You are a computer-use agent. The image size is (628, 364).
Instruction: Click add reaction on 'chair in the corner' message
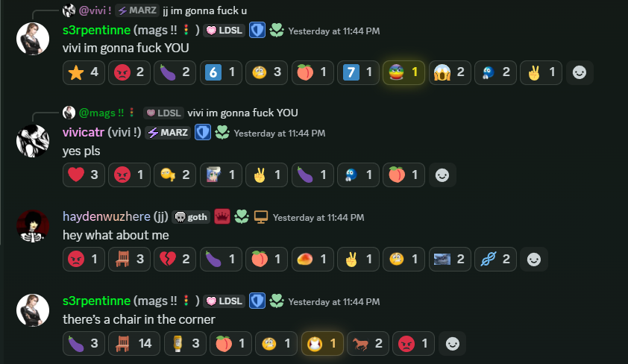453,344
